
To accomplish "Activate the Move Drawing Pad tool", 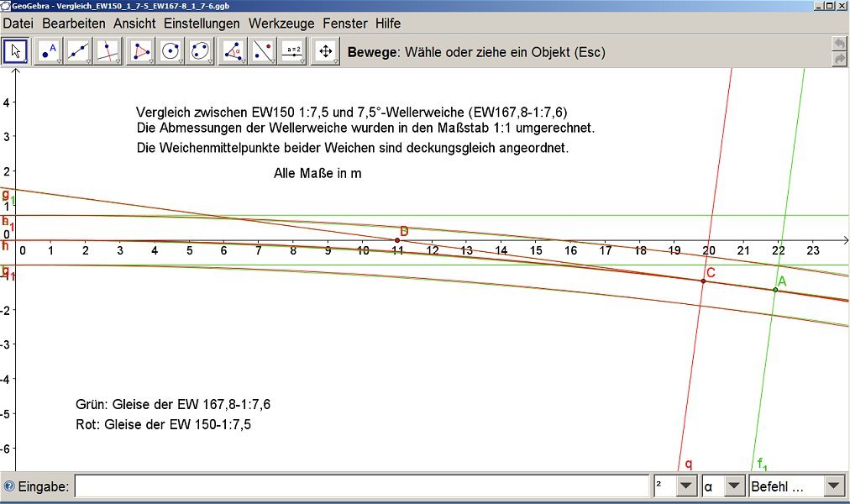I will tap(325, 52).
